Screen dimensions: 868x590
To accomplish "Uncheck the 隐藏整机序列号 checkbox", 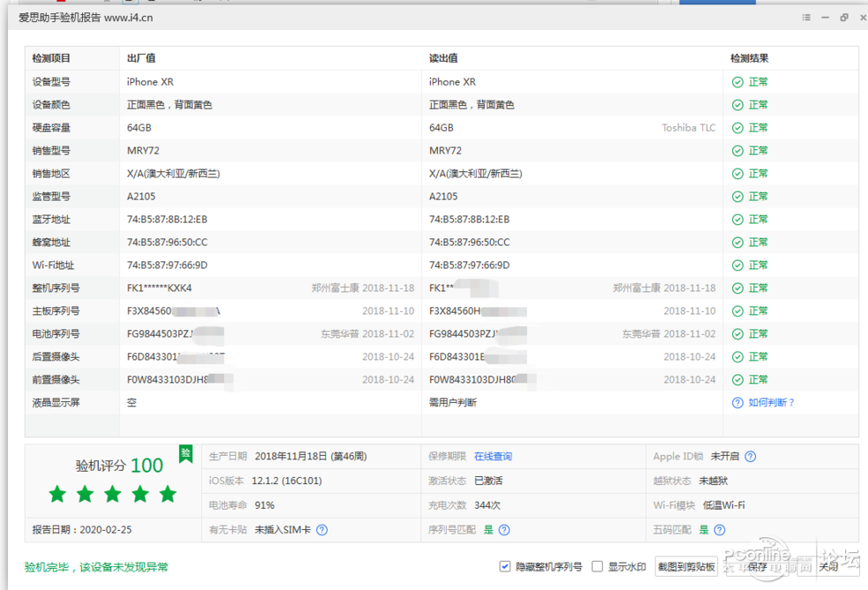I will pyautogui.click(x=504, y=566).
